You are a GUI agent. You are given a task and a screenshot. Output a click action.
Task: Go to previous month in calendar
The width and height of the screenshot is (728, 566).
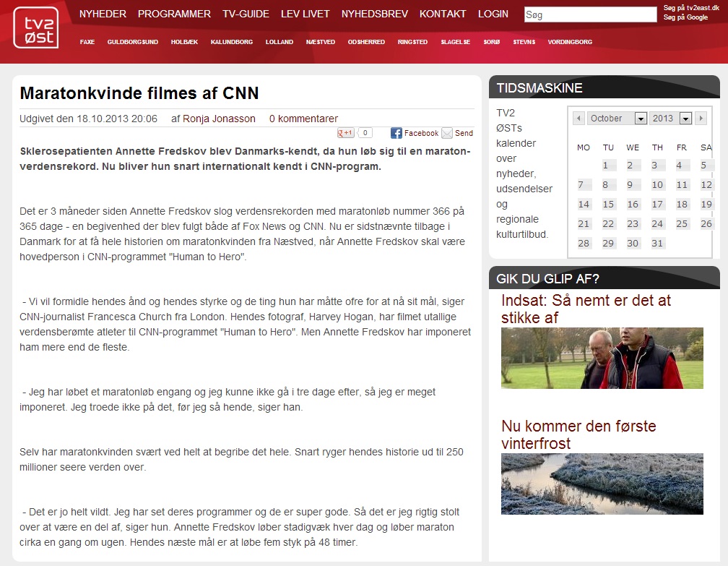click(578, 118)
